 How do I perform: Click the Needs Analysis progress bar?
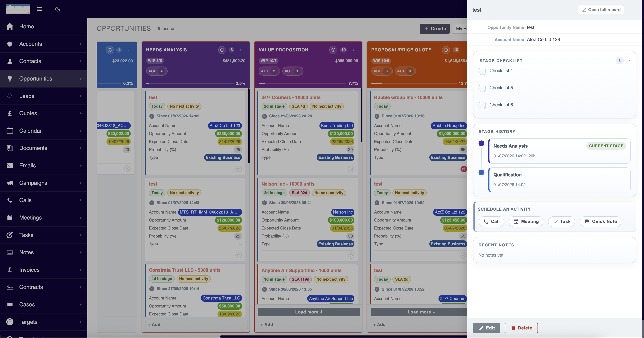(190, 83)
